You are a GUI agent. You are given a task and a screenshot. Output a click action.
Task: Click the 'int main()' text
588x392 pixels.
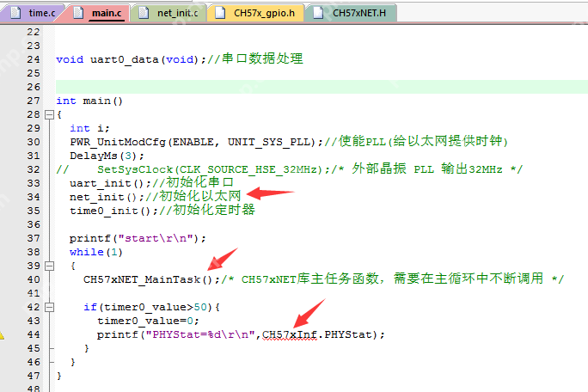point(89,101)
